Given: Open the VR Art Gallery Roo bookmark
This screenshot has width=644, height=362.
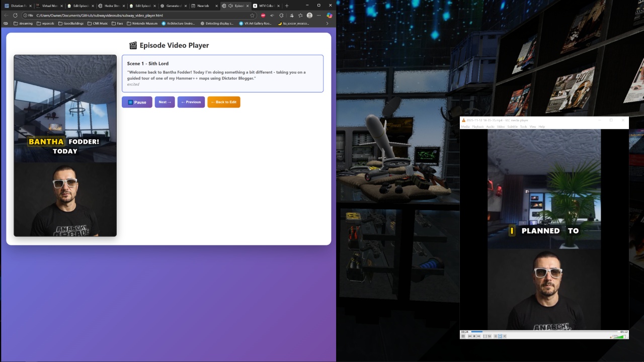Looking at the screenshot, I should 255,23.
